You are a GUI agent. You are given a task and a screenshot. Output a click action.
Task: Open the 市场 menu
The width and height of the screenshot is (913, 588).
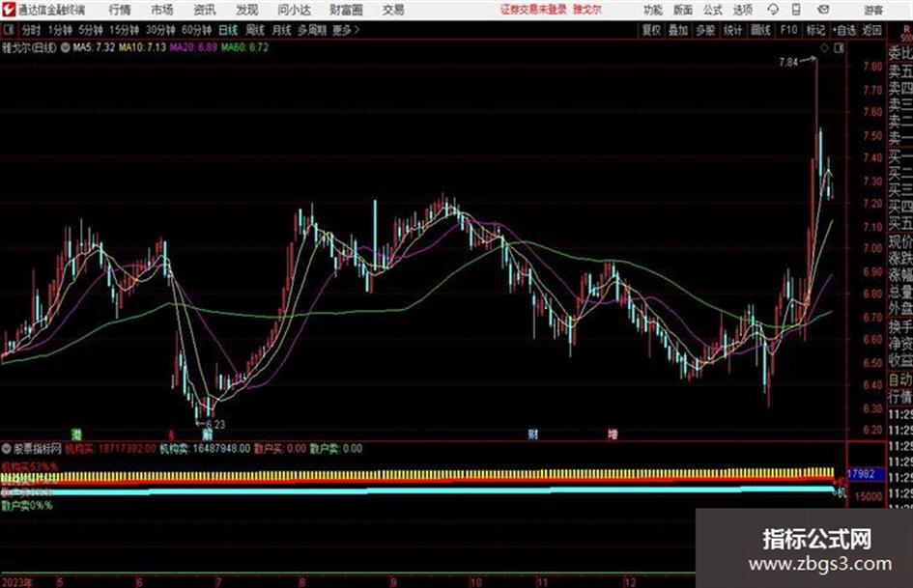click(162, 10)
